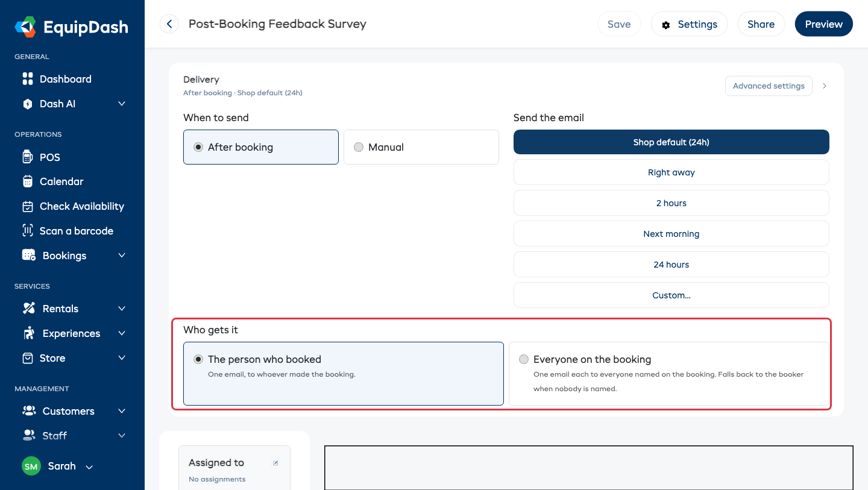The height and width of the screenshot is (490, 868).
Task: Click 'After booking · Shop default (24h)' summary
Action: click(243, 93)
